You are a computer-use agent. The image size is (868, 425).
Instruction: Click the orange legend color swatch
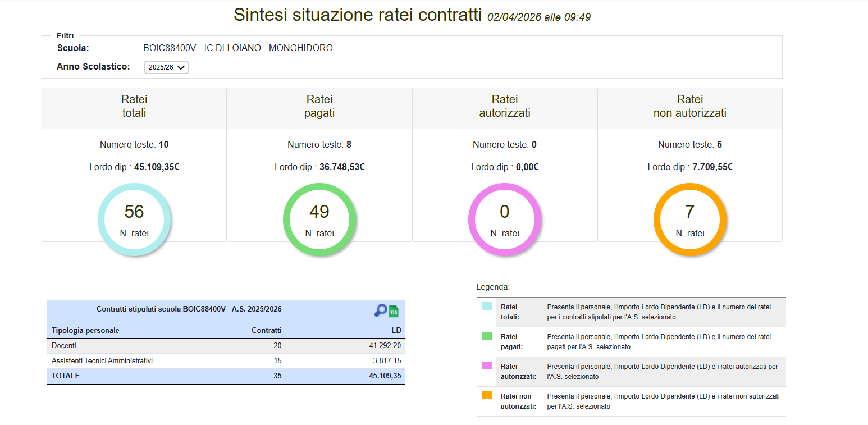[x=487, y=395]
